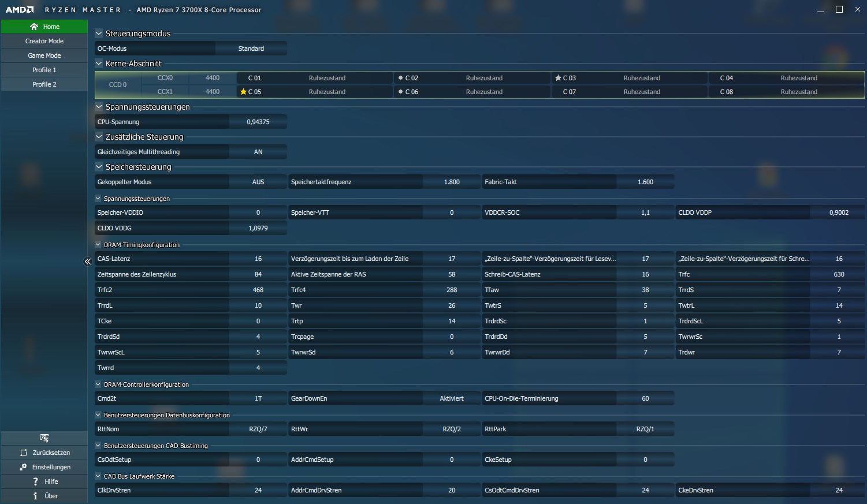
Task: Click the CPU-Spannung value 0,94375
Action: point(258,122)
